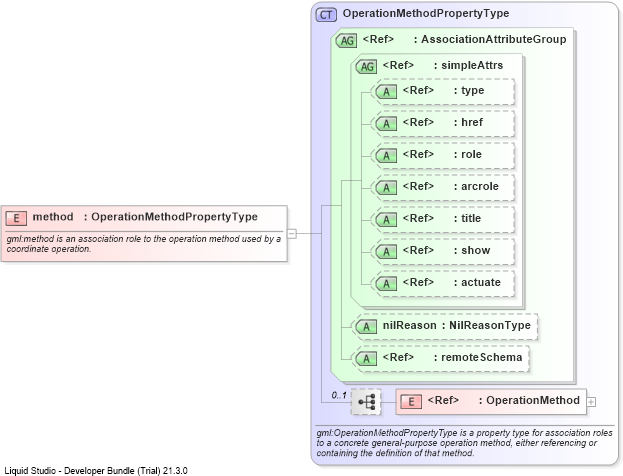Click the E icon of OperationMethod element
Screen dimensions: 623x476
coord(411,402)
